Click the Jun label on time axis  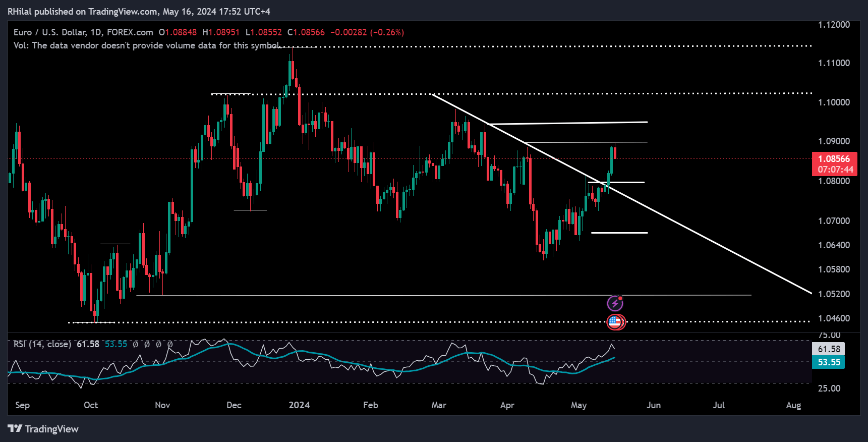pos(654,405)
